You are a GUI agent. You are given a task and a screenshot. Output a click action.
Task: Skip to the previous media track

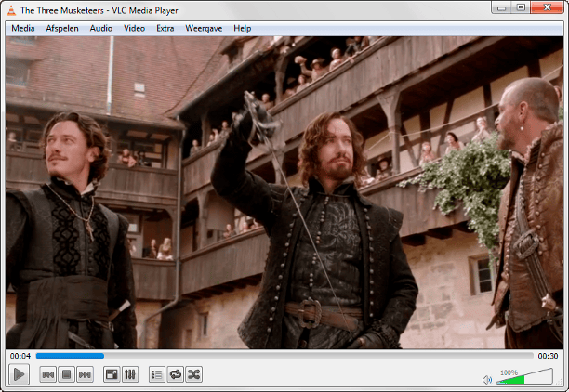(x=48, y=374)
